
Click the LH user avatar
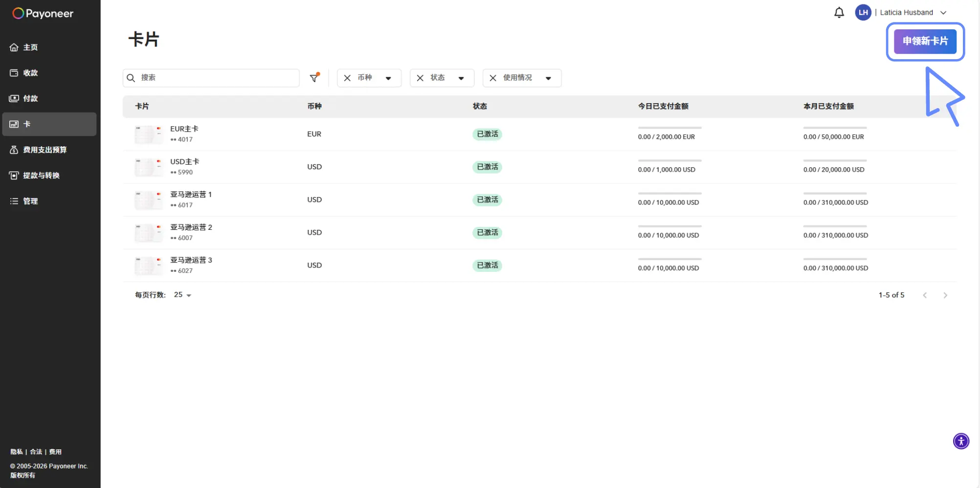coord(863,13)
